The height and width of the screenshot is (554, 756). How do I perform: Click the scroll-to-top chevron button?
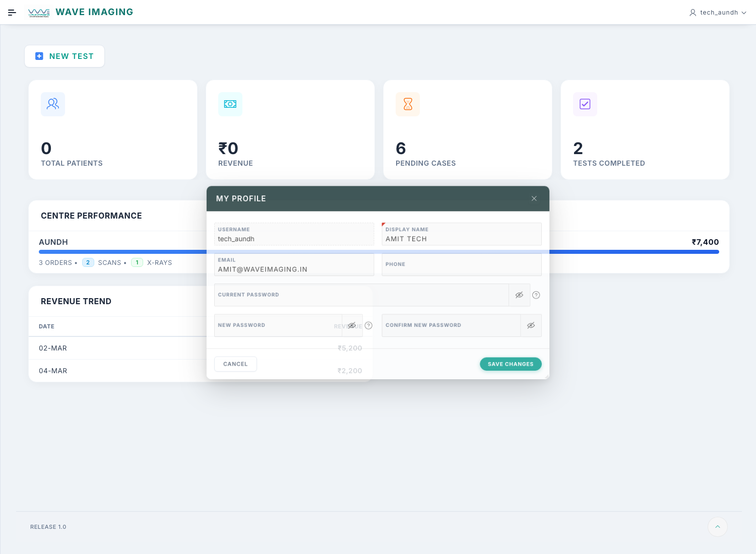pos(717,527)
